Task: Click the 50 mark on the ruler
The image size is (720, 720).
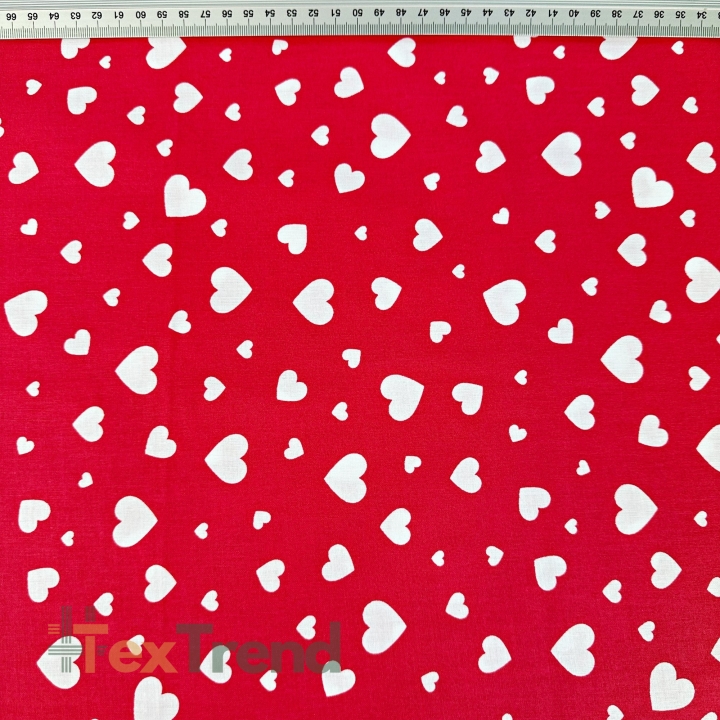Action: 357,13
